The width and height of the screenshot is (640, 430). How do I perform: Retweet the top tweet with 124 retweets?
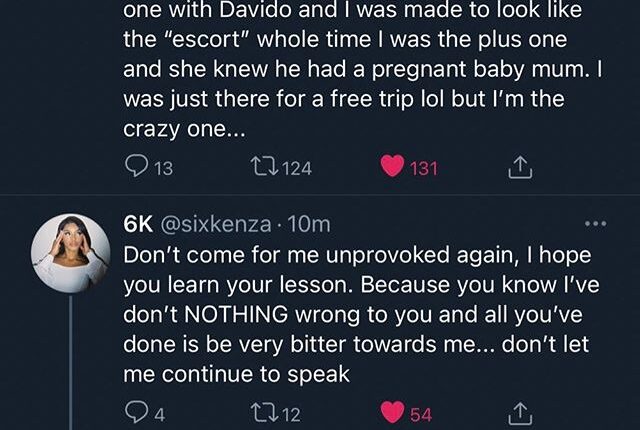point(263,169)
